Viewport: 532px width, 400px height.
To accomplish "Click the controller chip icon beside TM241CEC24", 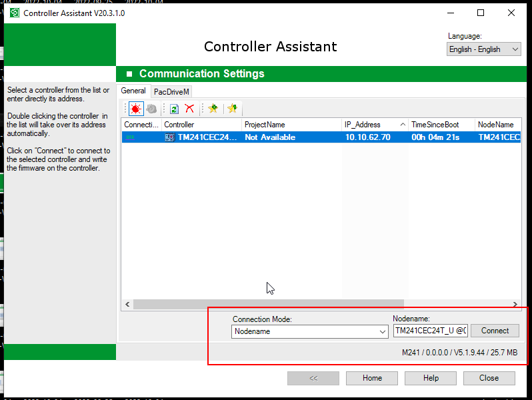I will (x=169, y=137).
